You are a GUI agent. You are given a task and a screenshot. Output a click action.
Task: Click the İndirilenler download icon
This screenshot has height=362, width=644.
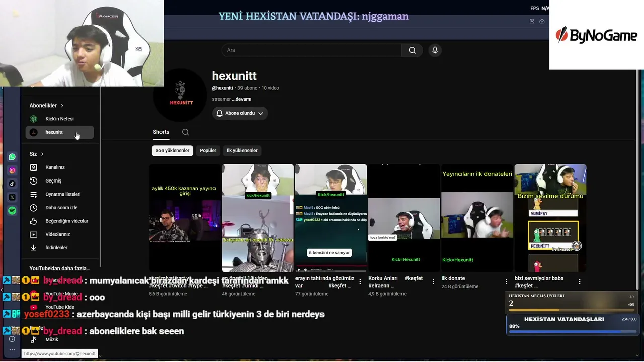pyautogui.click(x=34, y=248)
